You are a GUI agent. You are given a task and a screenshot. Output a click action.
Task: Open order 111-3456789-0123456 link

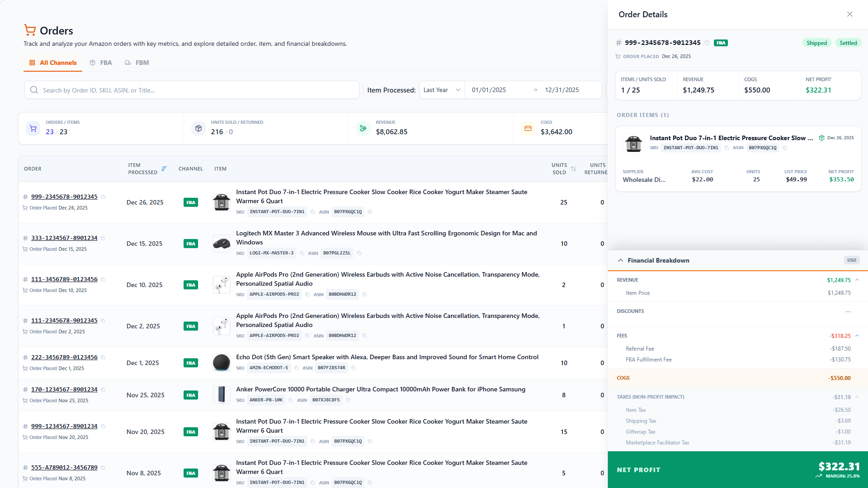pos(64,279)
